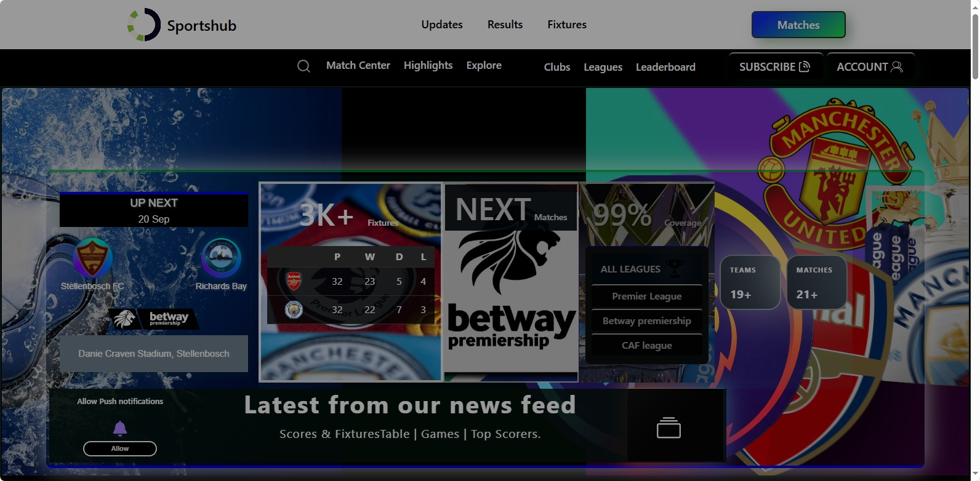
Task: Open the Results menu item
Action: tap(505, 25)
